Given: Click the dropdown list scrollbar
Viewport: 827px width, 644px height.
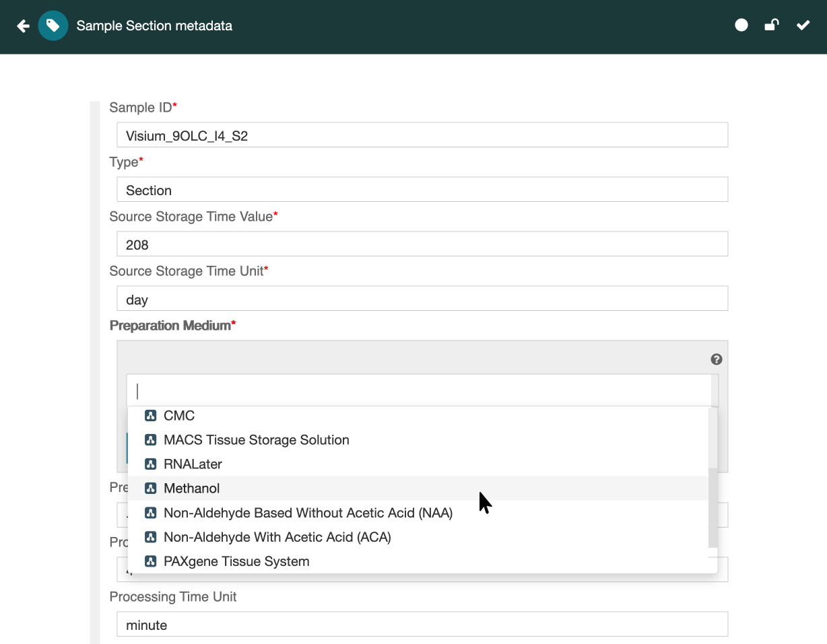Looking at the screenshot, I should 713,508.
